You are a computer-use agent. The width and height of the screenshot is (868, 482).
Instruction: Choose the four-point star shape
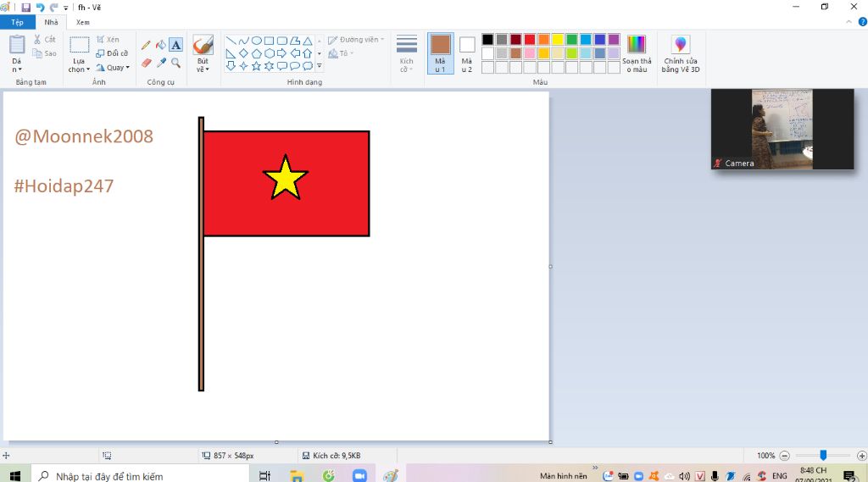(x=243, y=66)
